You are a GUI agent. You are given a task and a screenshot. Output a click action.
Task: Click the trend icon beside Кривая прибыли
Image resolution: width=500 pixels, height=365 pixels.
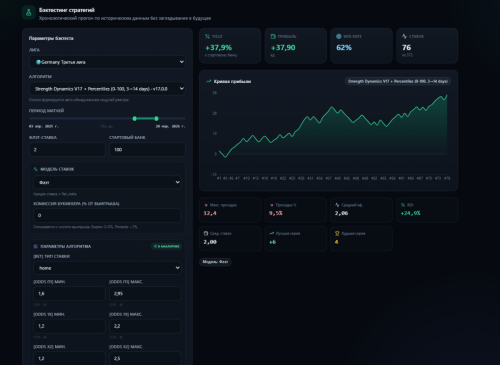click(x=209, y=81)
